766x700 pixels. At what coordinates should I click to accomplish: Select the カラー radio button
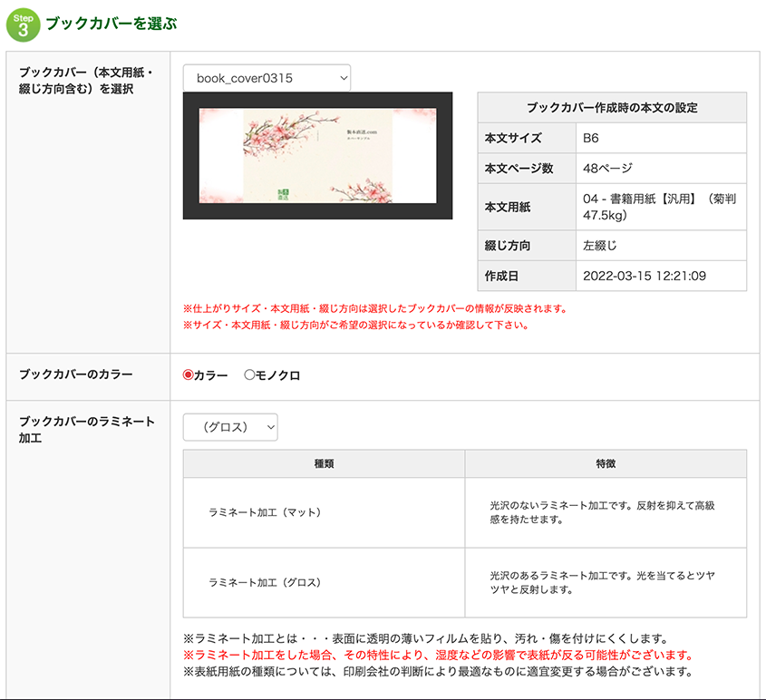(189, 375)
